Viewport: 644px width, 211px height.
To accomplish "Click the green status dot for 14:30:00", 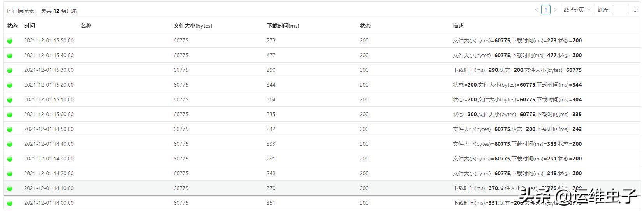I will [10, 159].
